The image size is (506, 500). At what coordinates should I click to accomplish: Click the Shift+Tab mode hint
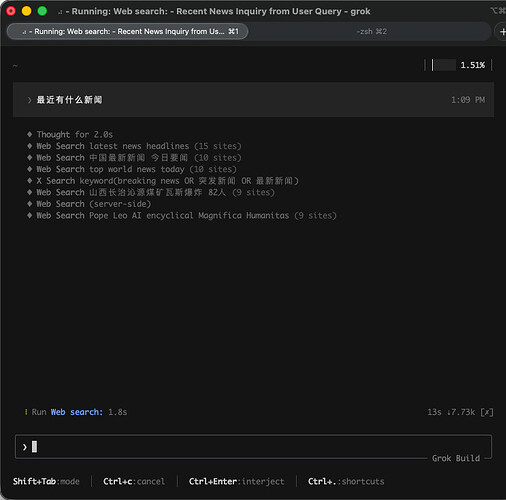(46, 481)
